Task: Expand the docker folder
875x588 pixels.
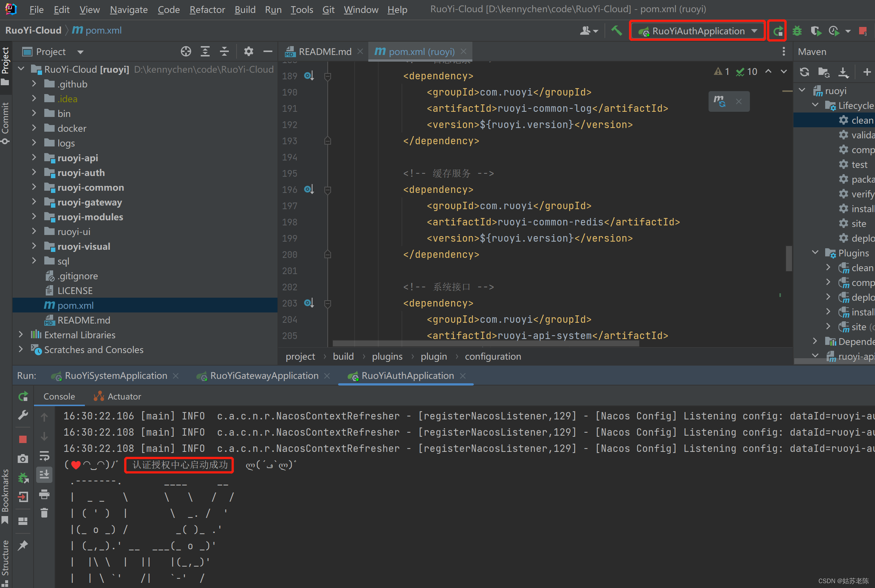Action: click(34, 128)
